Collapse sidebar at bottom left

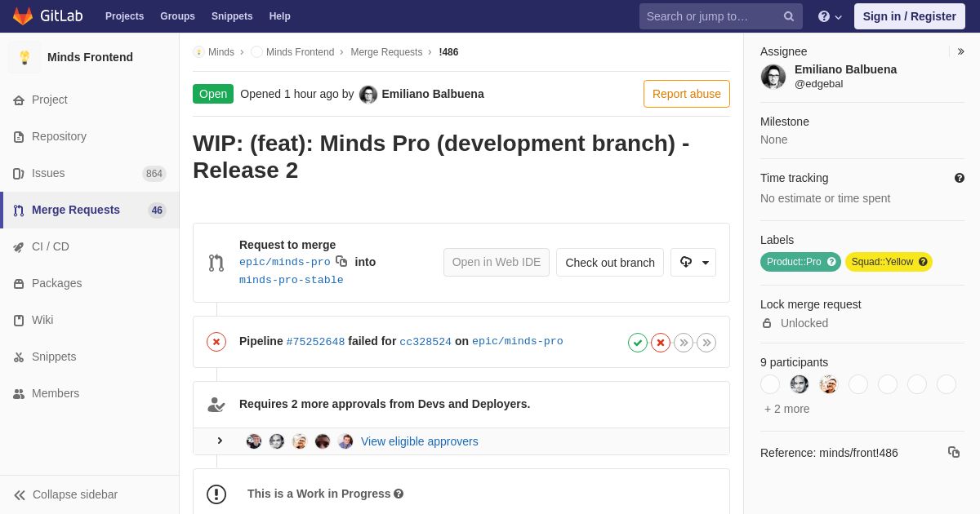tap(65, 494)
